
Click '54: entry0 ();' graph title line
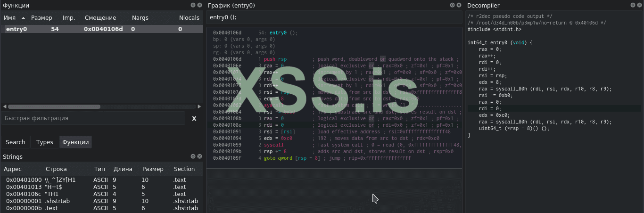tap(278, 33)
